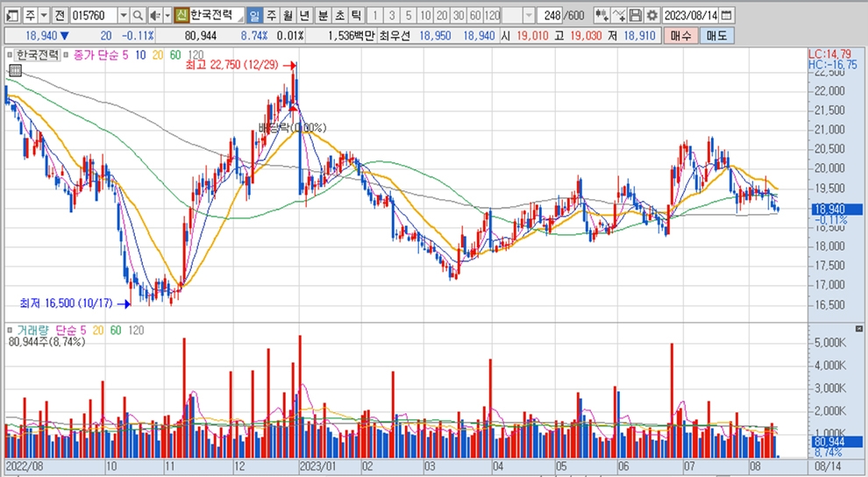Select interval 3 button
868x477 pixels.
click(392, 15)
